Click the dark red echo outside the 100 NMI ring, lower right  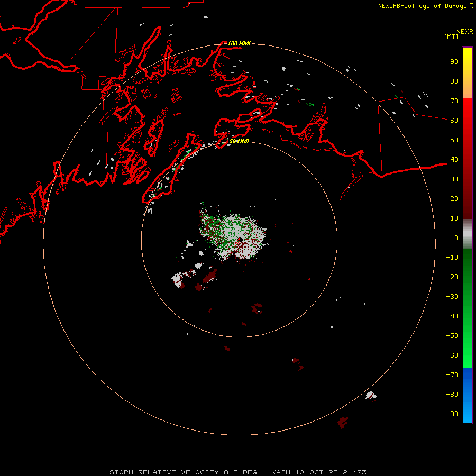click(343, 422)
